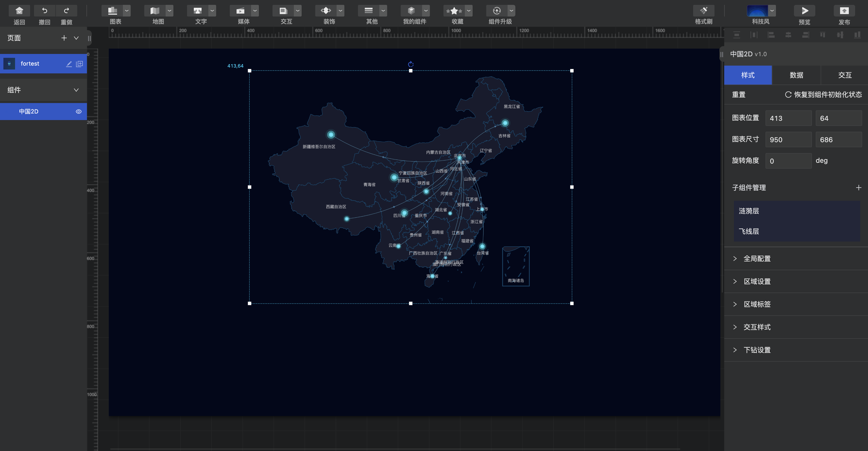Click the top-left selection handle
The image size is (868, 451).
tap(250, 71)
